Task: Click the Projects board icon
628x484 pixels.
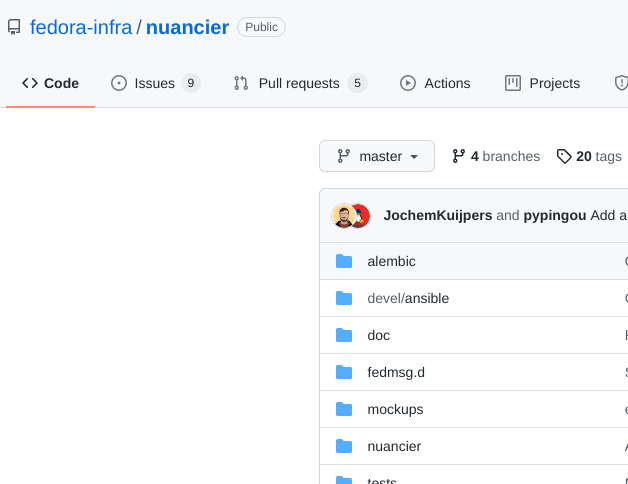Action: 513,83
